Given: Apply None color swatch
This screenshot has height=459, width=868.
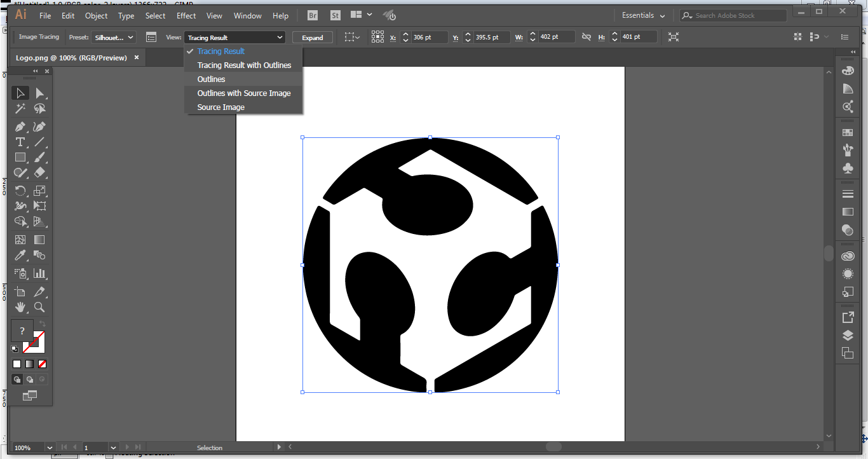Looking at the screenshot, I should 43,364.
